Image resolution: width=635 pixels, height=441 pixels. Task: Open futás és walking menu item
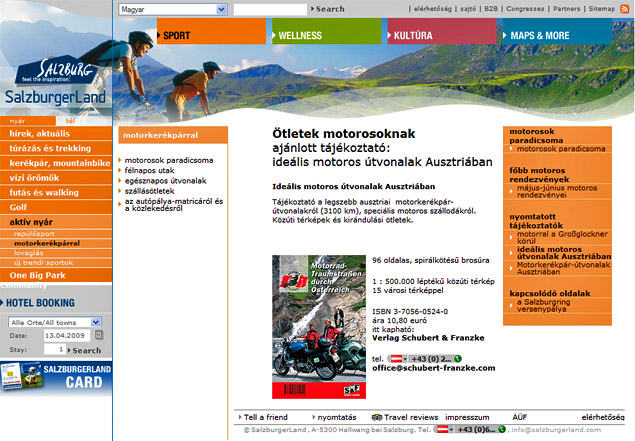56,192
